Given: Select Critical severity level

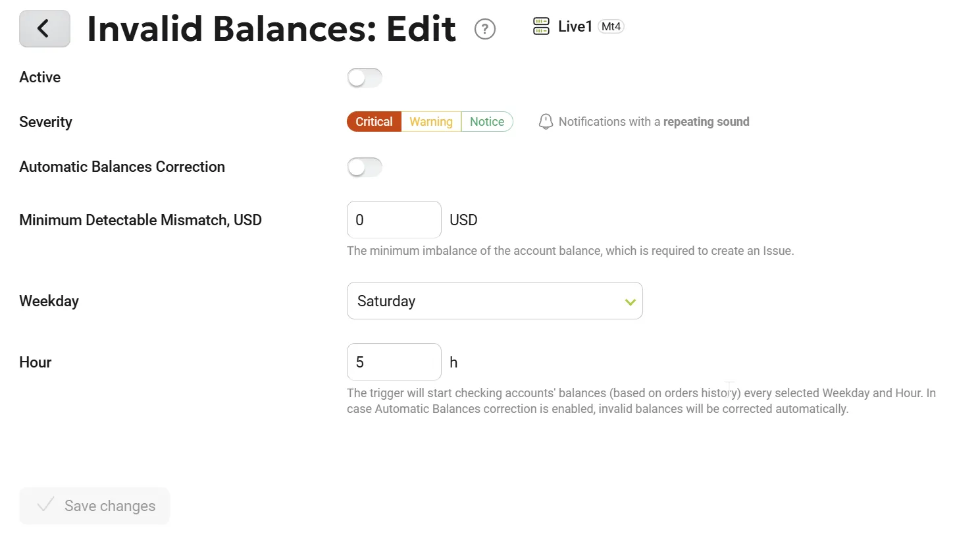Looking at the screenshot, I should pyautogui.click(x=374, y=122).
